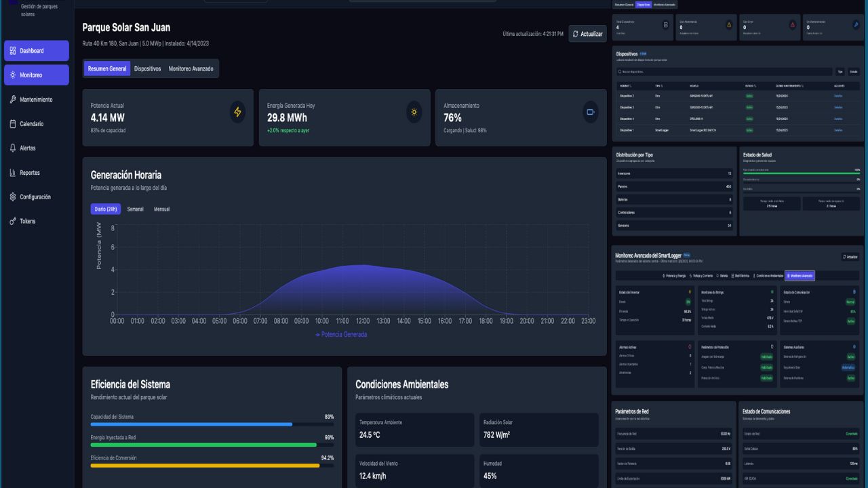Open Dashboard in the sidebar
The image size is (868, 488).
pos(36,51)
